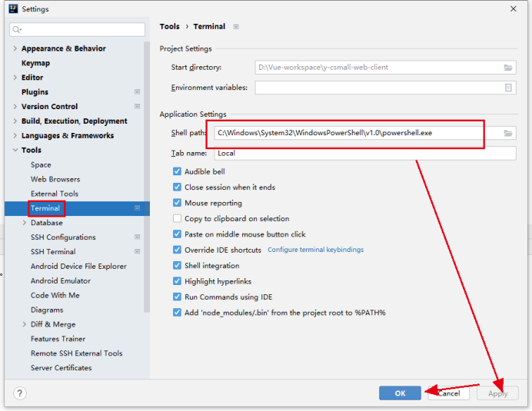Expand the Diff & Merge node arrow
The image size is (532, 411).
click(25, 324)
